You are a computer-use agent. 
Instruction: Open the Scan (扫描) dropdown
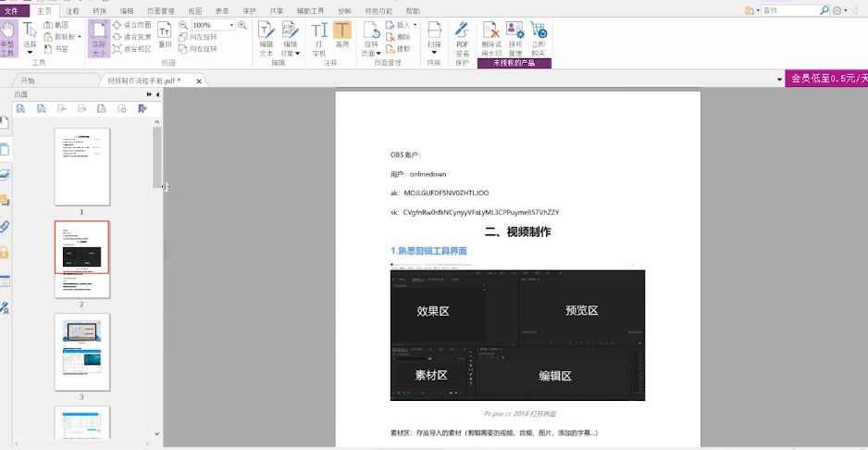[434, 53]
